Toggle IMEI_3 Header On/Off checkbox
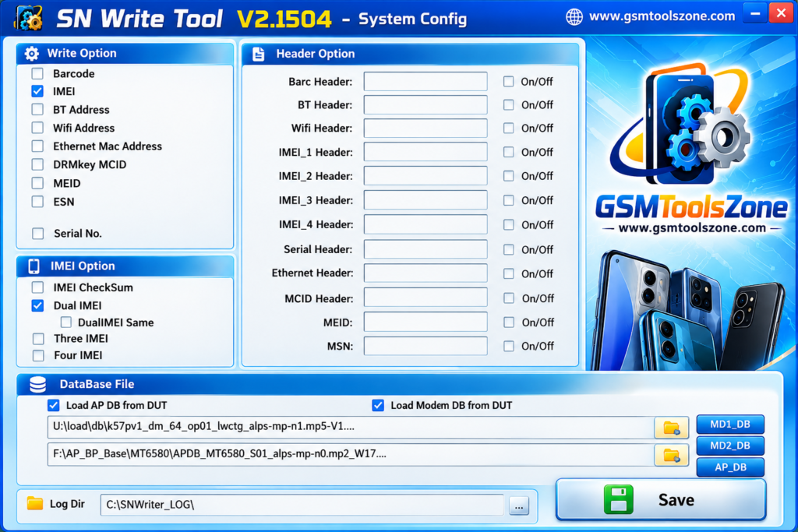This screenshot has width=798, height=532. tap(508, 200)
